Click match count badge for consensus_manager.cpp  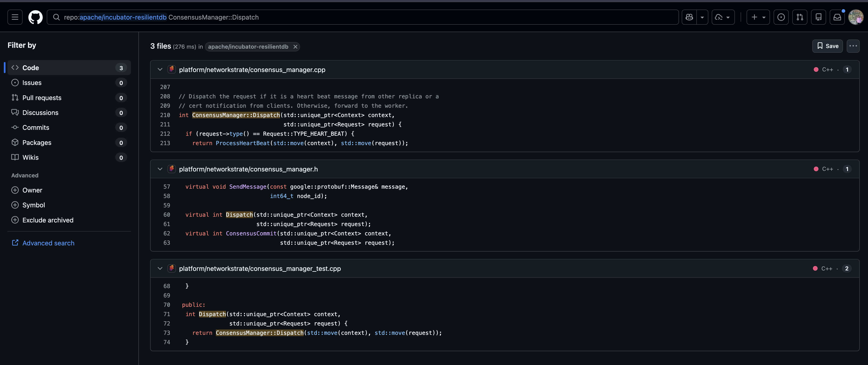point(847,70)
